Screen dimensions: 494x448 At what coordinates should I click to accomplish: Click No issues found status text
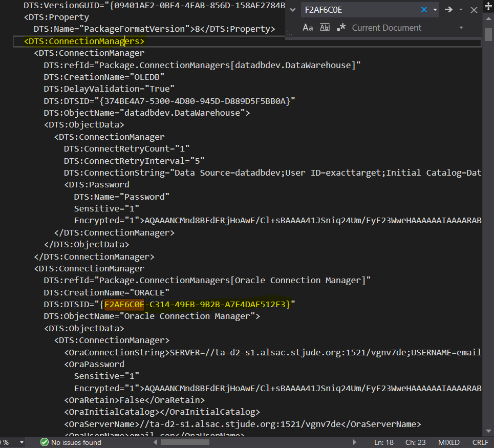coord(76,442)
